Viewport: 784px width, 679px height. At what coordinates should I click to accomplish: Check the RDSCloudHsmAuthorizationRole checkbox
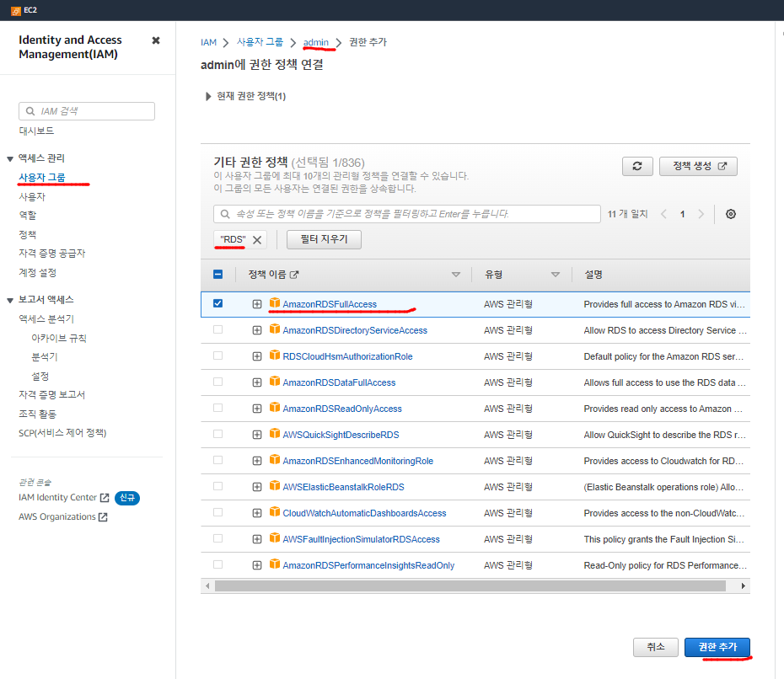[x=217, y=356]
